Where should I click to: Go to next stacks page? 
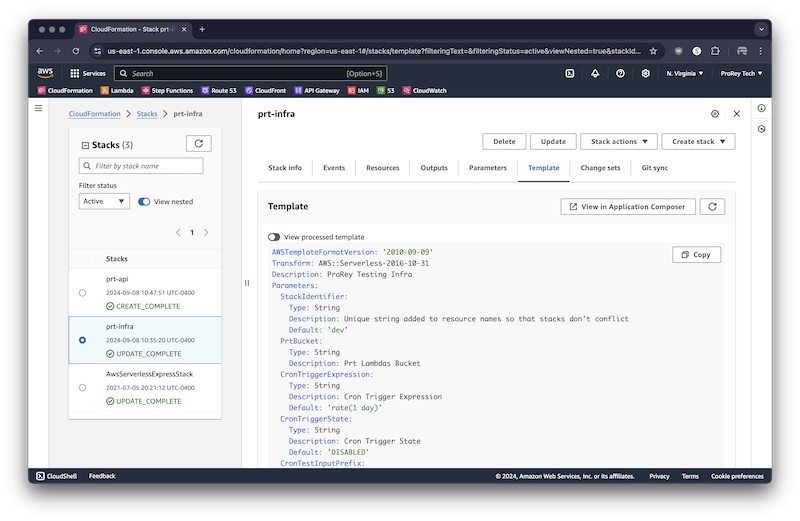[x=206, y=232]
